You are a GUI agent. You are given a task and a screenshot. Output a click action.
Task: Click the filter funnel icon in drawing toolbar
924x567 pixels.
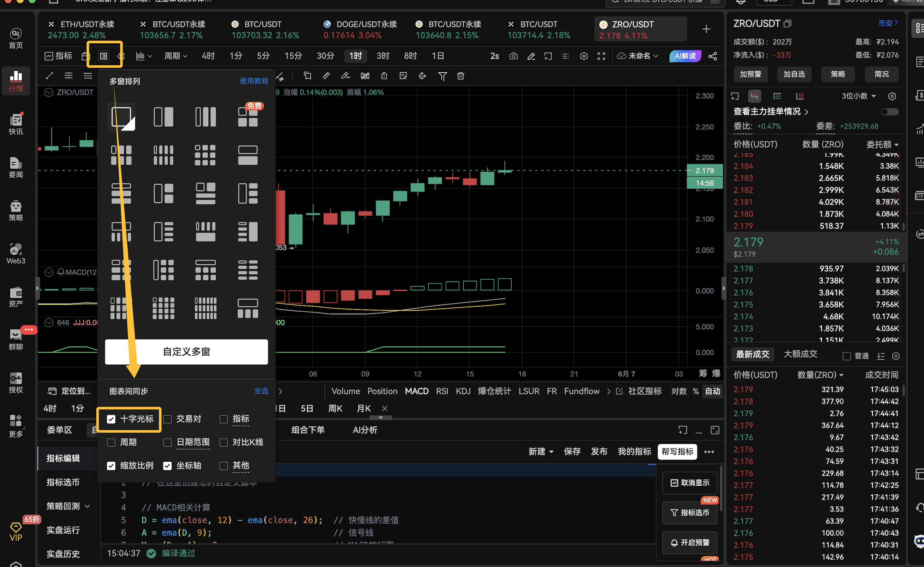point(442,76)
